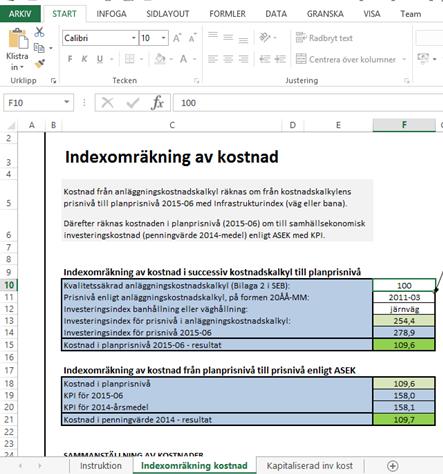Align cell content to top
This screenshot has height=474, width=443.
(213, 35)
